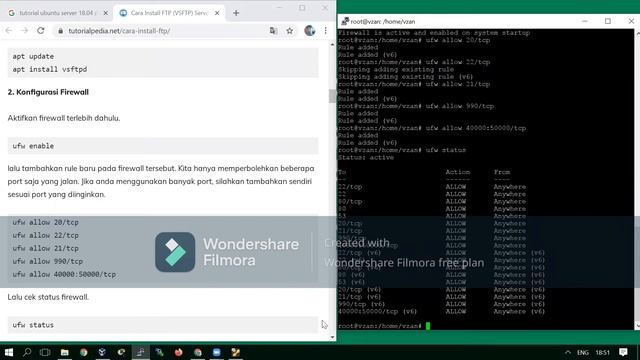
Task: Click 'Status: active' line in terminal
Action: click(366, 158)
